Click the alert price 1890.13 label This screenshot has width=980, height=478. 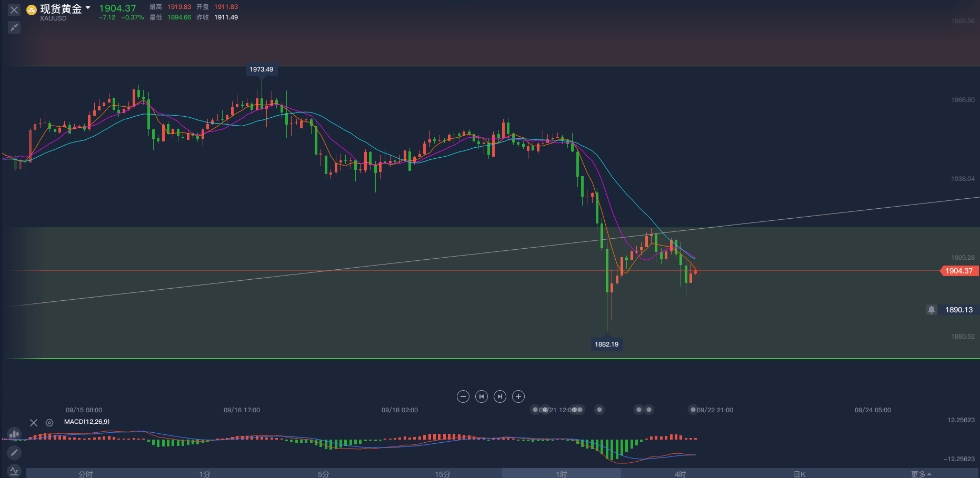coord(959,310)
